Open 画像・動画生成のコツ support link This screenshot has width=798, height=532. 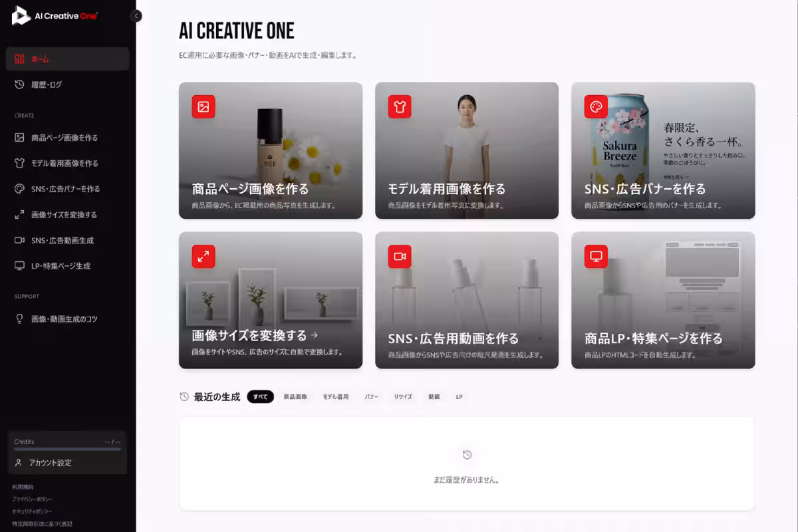[x=67, y=319]
